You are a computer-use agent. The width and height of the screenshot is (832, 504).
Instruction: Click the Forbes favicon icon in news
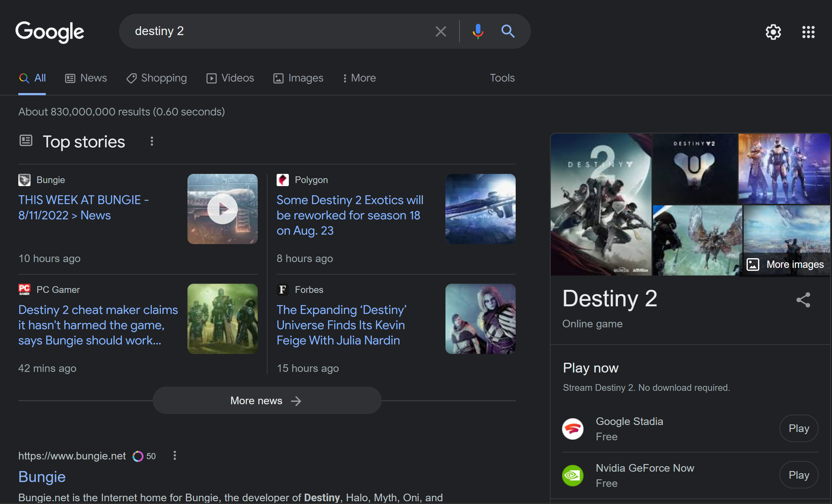point(282,290)
